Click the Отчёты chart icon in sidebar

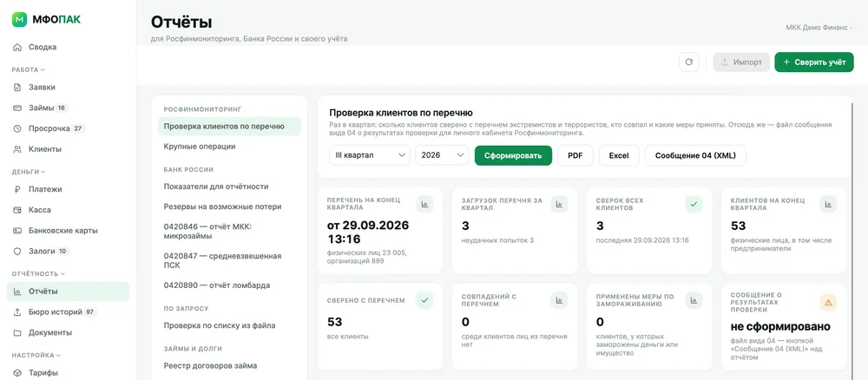17,292
